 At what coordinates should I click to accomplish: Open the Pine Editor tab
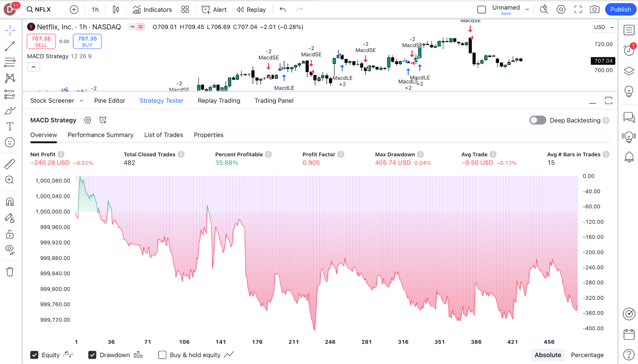[x=109, y=101]
